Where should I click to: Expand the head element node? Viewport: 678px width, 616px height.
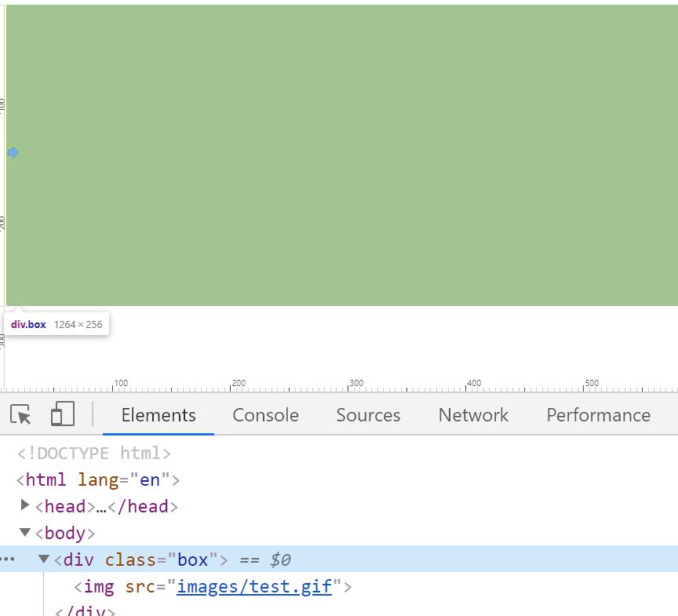click(x=25, y=505)
